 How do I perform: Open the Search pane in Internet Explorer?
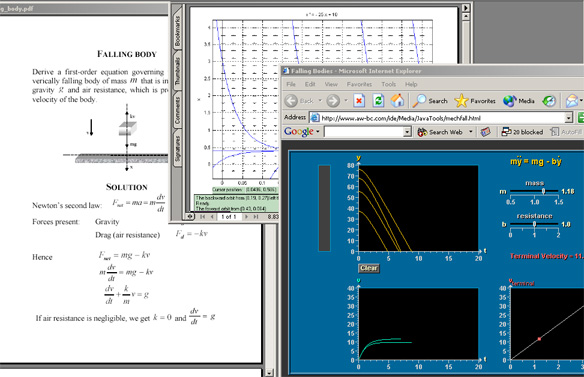pyautogui.click(x=431, y=101)
